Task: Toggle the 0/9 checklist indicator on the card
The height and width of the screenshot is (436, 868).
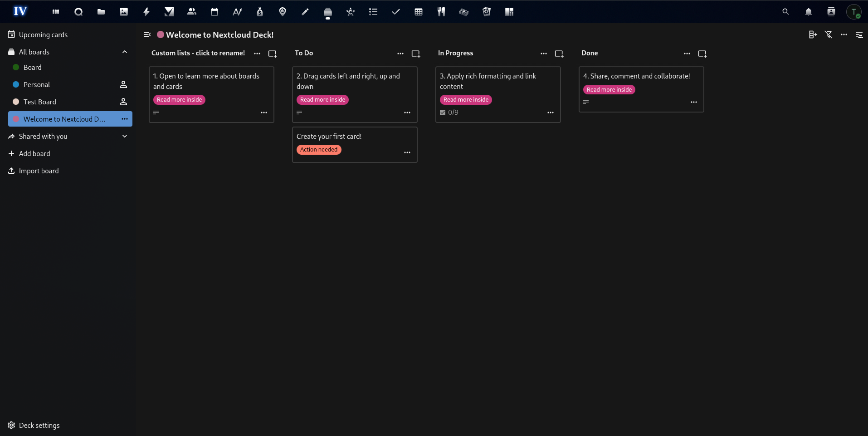Action: pos(449,113)
